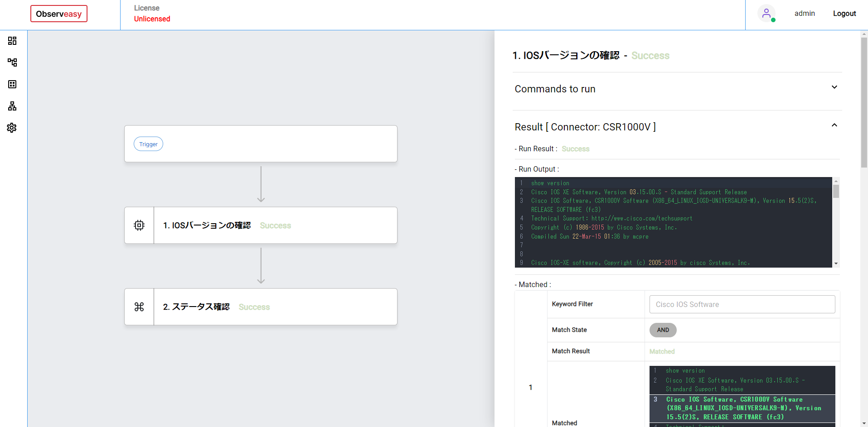Open the dashboard icon in the sidebar
The height and width of the screenshot is (427, 868).
tap(12, 41)
